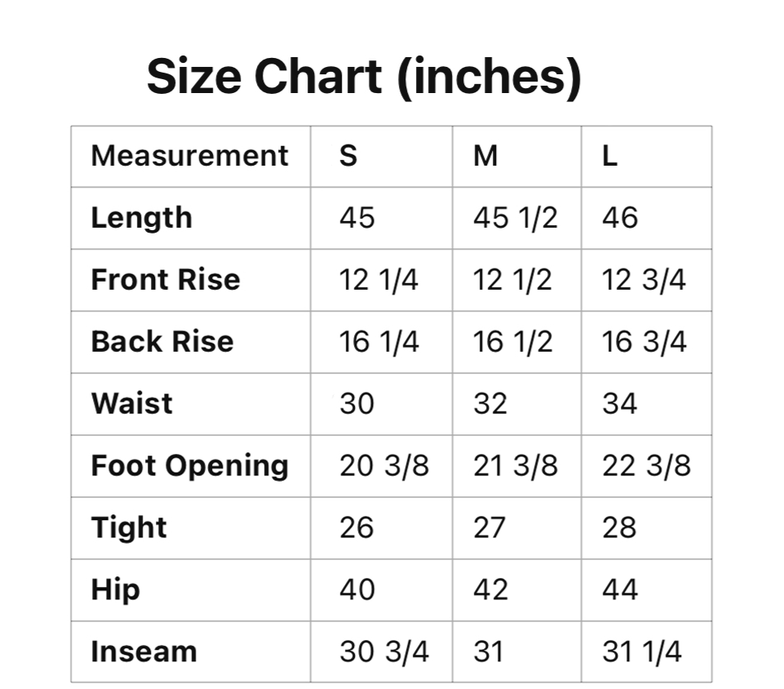Viewport: 784px width, 689px height.
Task: Click the 22 3/8 Foot Opening cell
Action: point(646,466)
